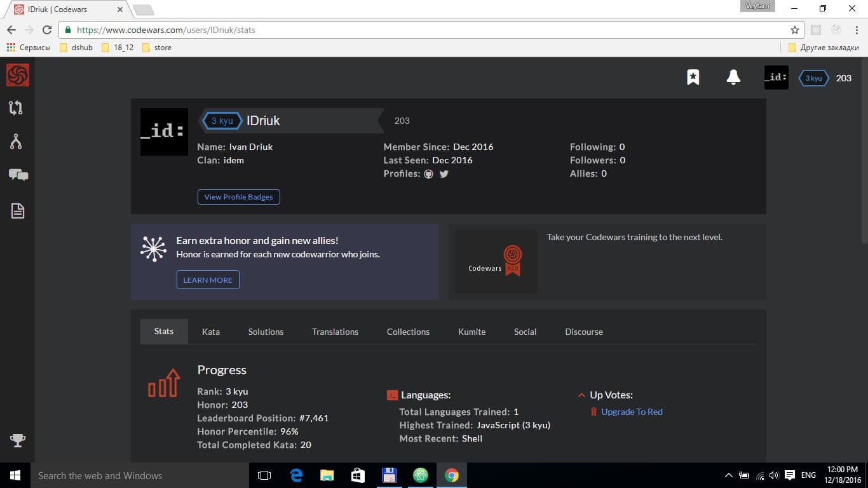Viewport: 868px width, 488px height.
Task: Click the LEARN MORE button
Action: [x=208, y=280]
